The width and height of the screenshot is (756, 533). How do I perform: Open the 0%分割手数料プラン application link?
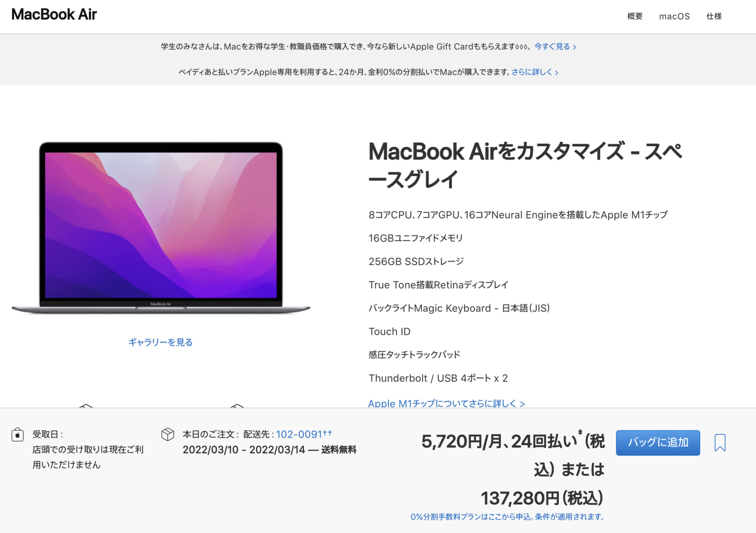pos(507,516)
